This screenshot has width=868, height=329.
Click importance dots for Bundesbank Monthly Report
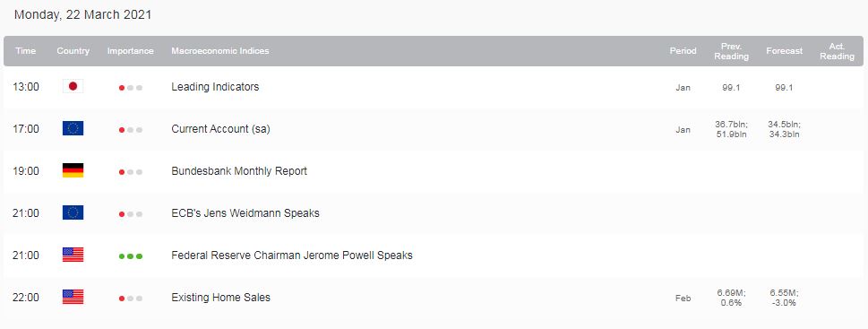click(131, 172)
